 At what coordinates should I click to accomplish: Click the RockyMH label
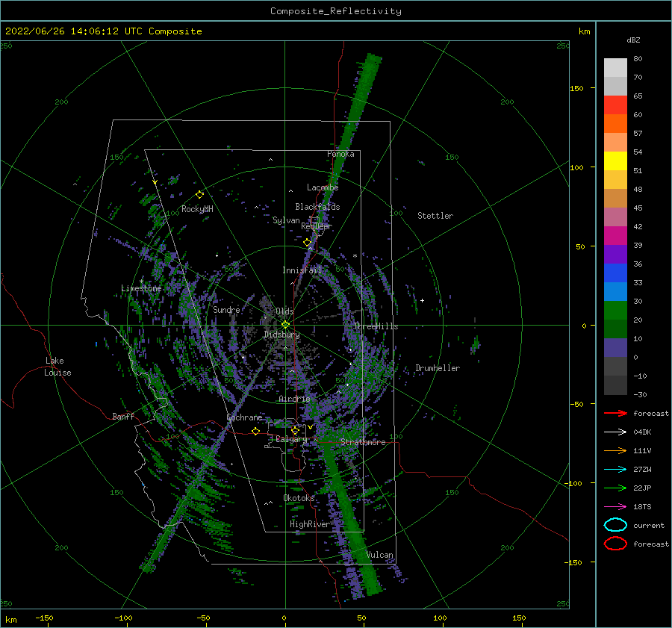(x=197, y=209)
